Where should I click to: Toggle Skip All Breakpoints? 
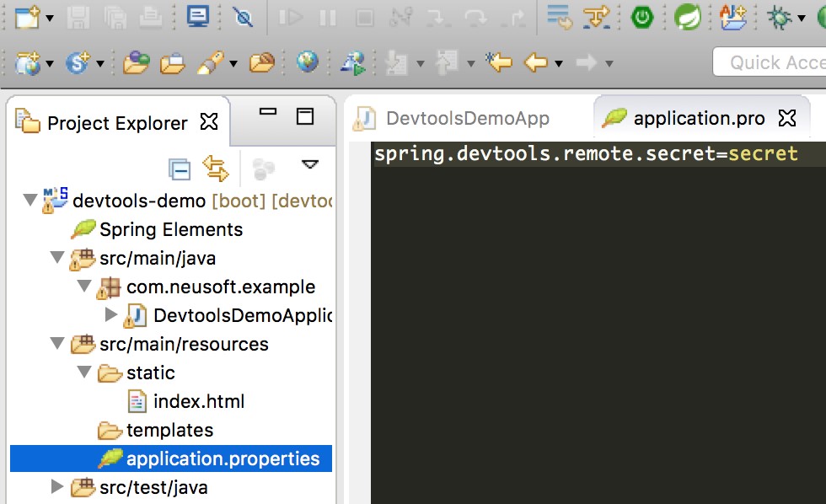[243, 18]
